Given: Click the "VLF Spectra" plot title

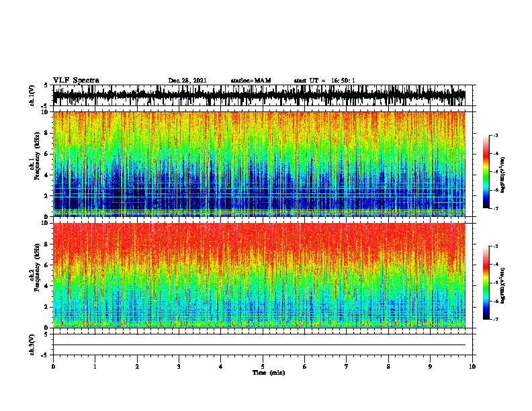Looking at the screenshot, I should click(76, 81).
